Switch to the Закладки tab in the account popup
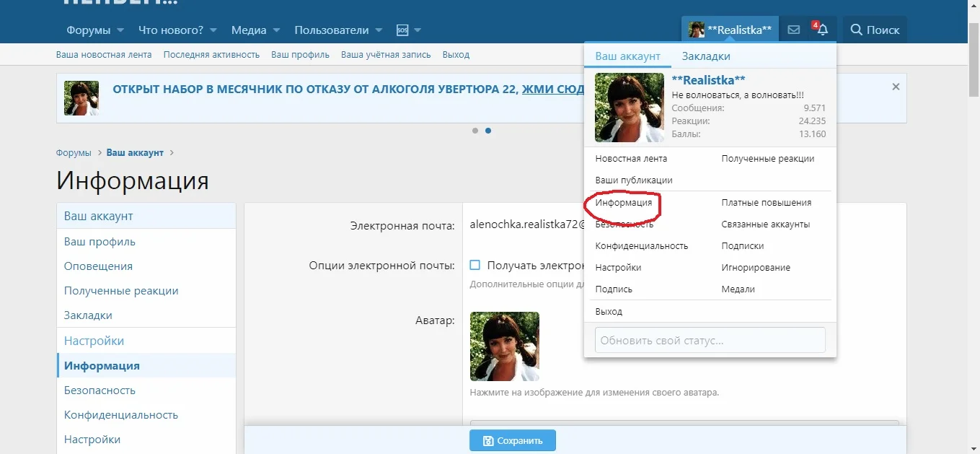Image resolution: width=980 pixels, height=454 pixels. point(706,55)
